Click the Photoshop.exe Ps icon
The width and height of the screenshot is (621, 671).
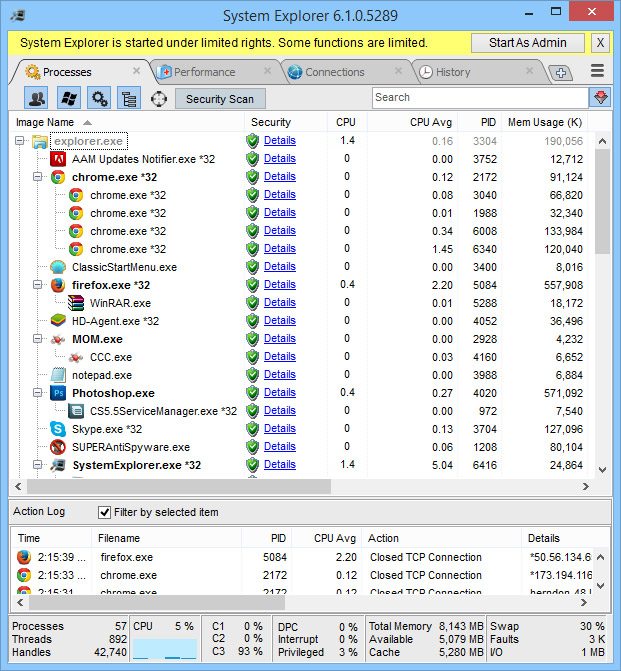point(58,393)
